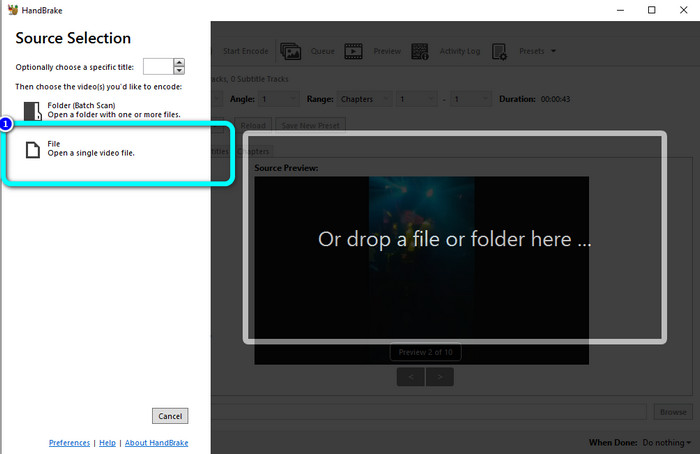Open Preview from the toolbar
Viewport: 700px width, 454px height.
pyautogui.click(x=387, y=51)
